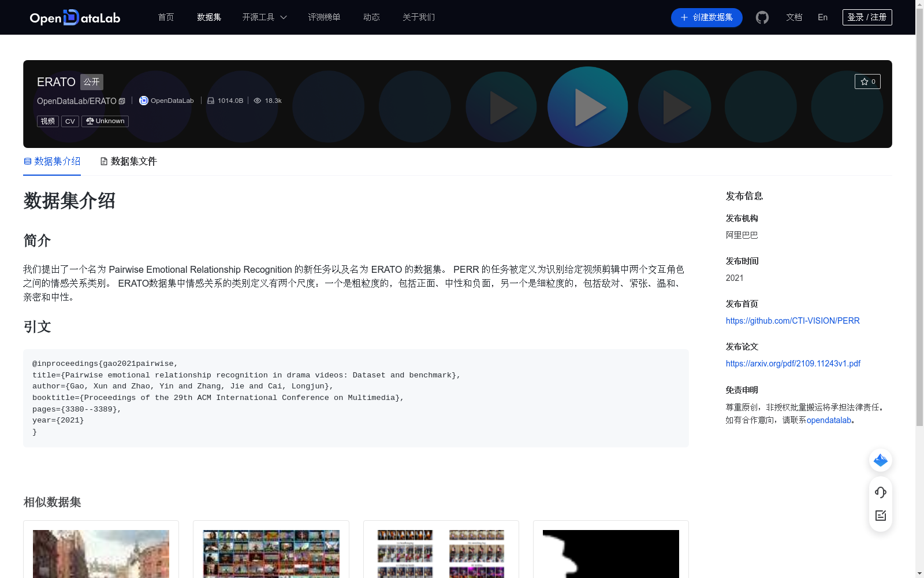Click the page vertical scrollbar
Image resolution: width=924 pixels, height=578 pixels.
pos(919,217)
